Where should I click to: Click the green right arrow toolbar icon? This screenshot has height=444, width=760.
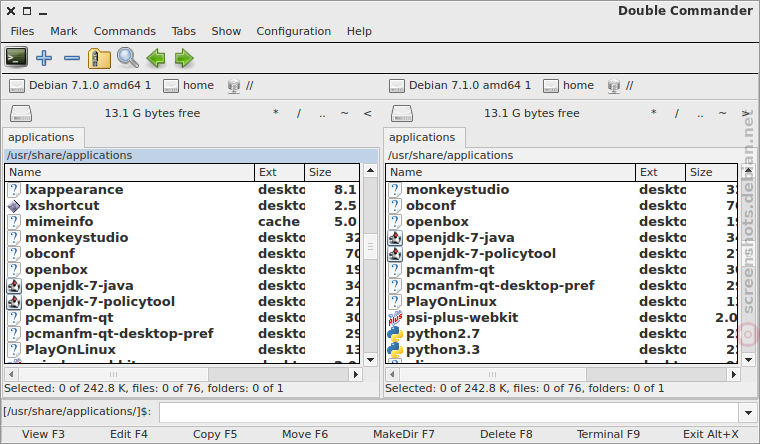[184, 58]
